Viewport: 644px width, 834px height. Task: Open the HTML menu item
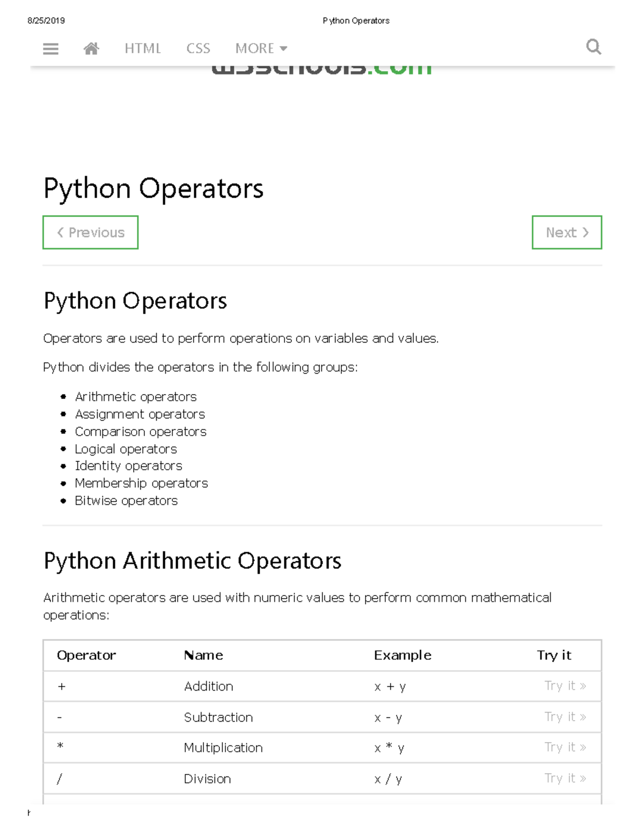point(143,49)
